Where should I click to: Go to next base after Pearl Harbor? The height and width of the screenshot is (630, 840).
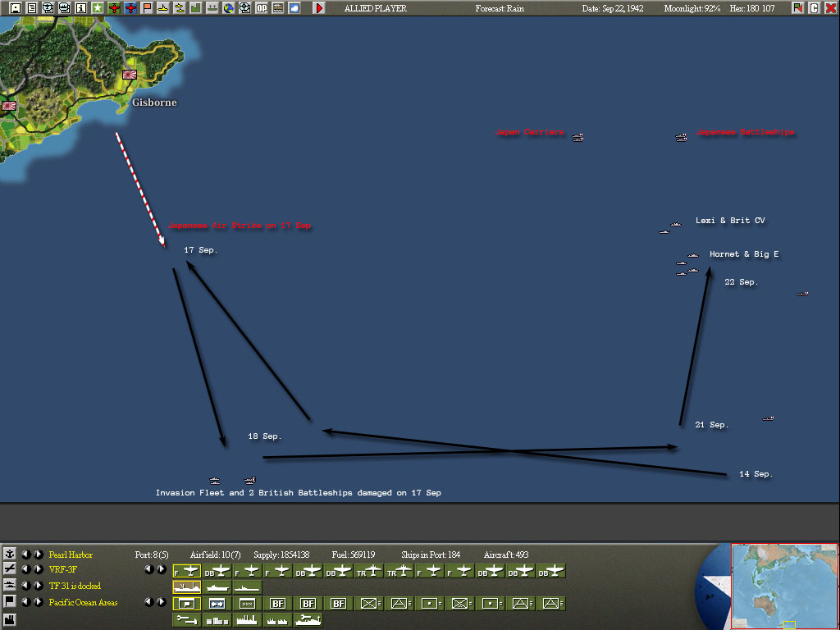point(38,554)
